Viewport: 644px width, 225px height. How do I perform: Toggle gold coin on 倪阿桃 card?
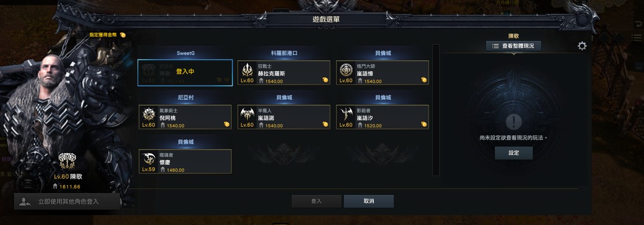(x=226, y=124)
